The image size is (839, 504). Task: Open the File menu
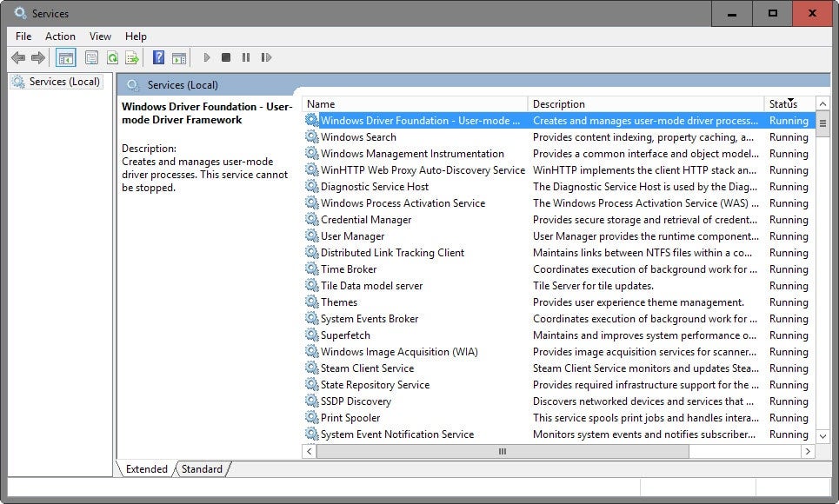point(23,36)
